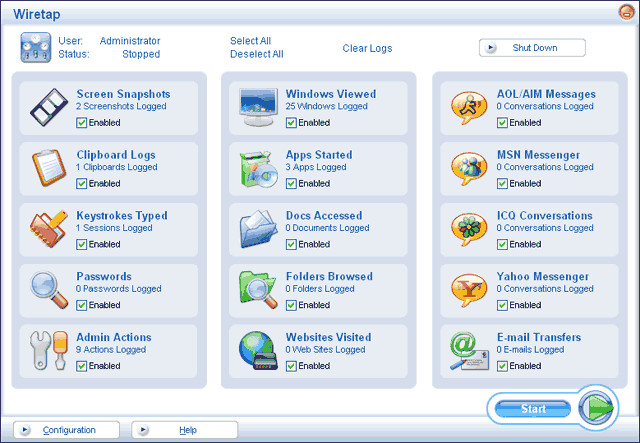Uncheck E-mail Transfers Enabled checkbox
Viewport: 640px width, 443px height.
(502, 366)
